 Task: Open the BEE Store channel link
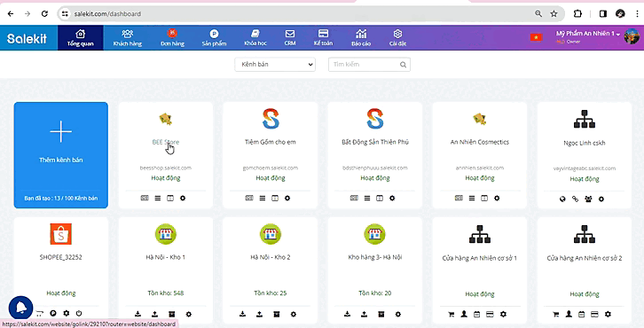click(x=166, y=142)
